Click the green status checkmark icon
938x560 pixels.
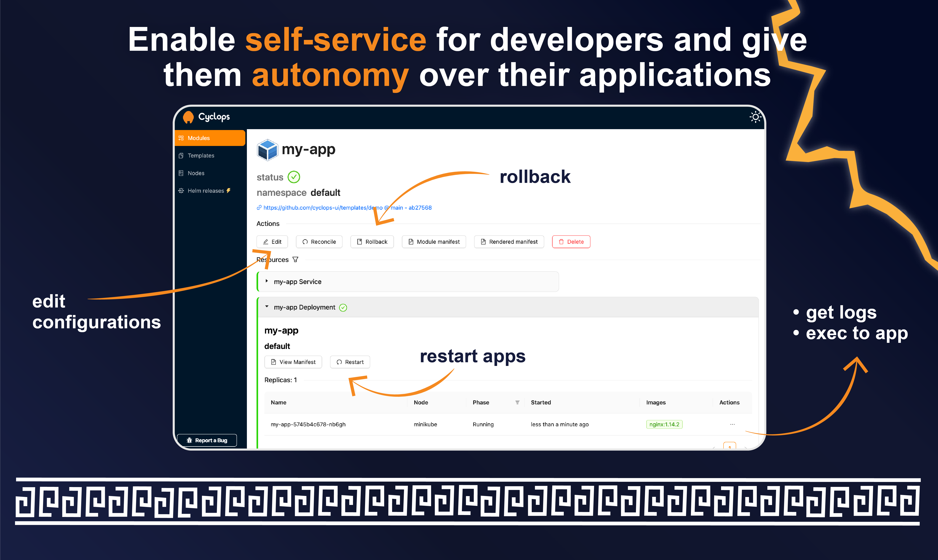[x=294, y=177]
